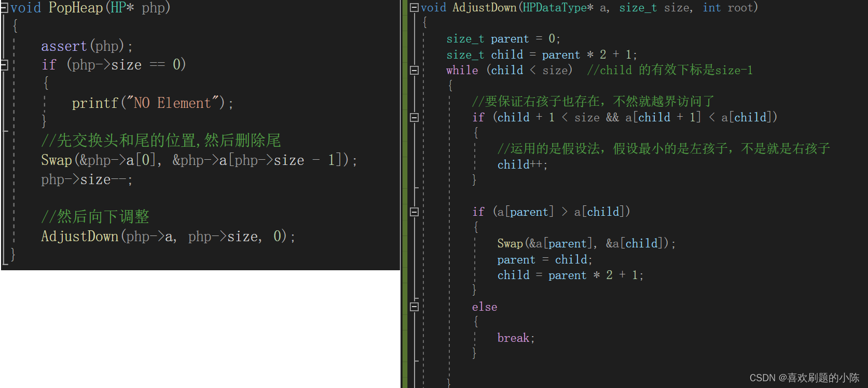
Task: Click the 'parent = child;' statement
Action: (x=544, y=259)
